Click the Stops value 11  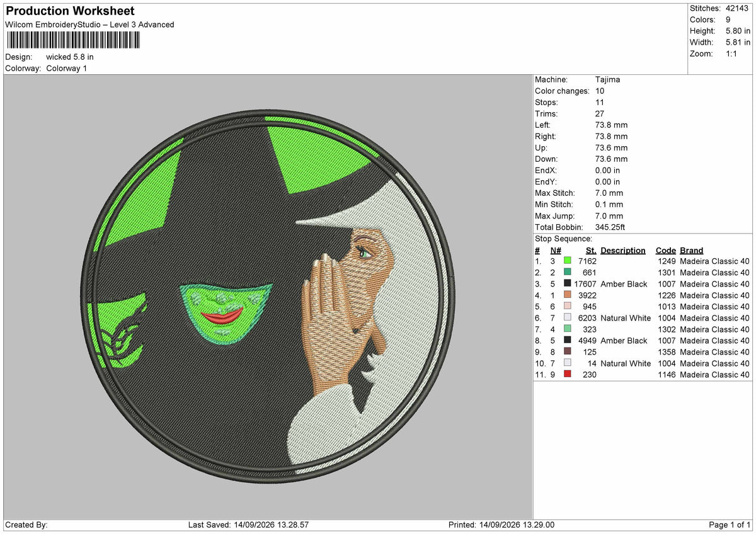(x=600, y=102)
